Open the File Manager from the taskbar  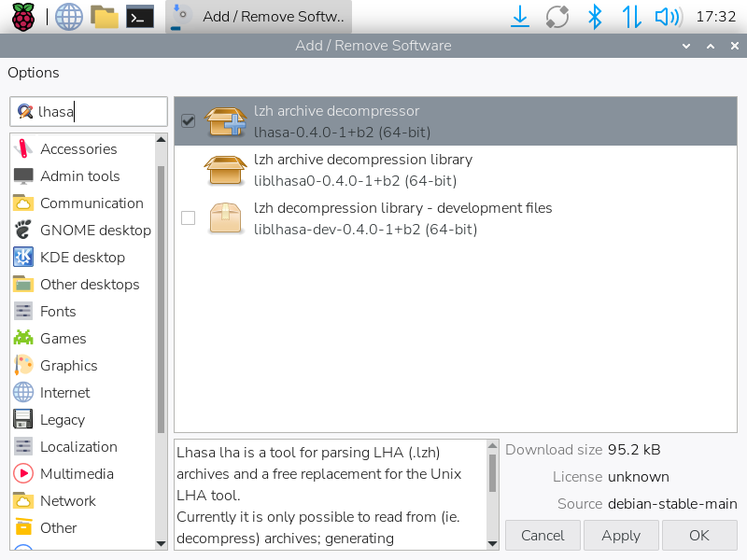coord(105,16)
